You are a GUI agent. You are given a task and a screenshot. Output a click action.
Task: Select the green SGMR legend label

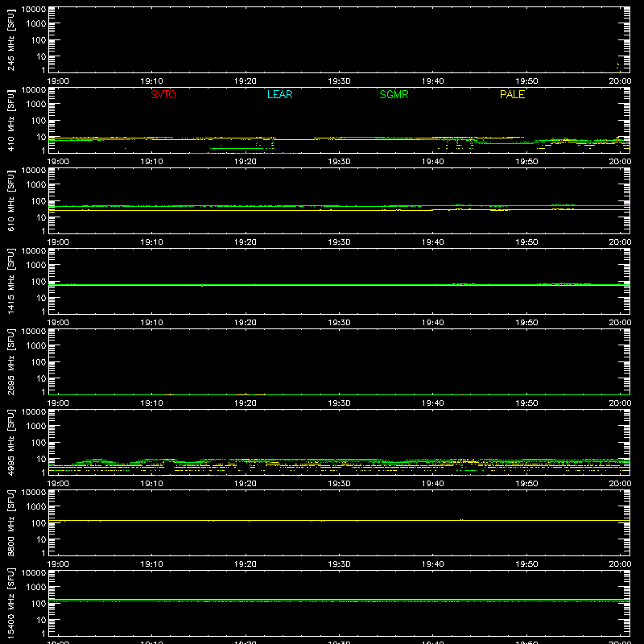point(394,94)
